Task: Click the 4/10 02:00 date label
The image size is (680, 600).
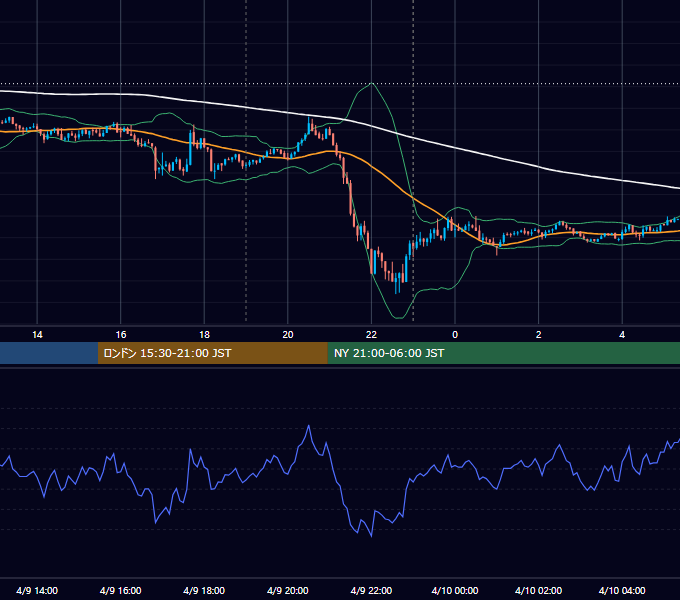Action: [x=538, y=590]
